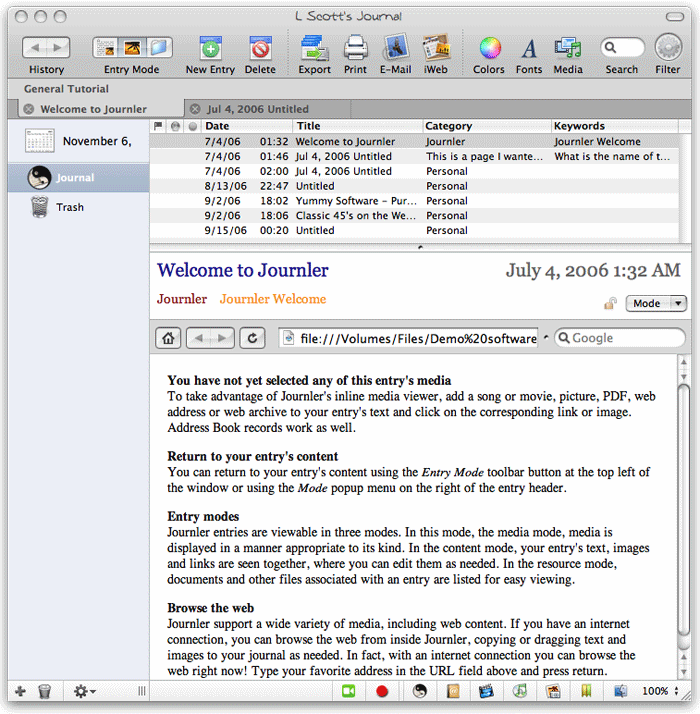Create a New Entry
Viewport: 700px width, 714px height.
pos(210,48)
